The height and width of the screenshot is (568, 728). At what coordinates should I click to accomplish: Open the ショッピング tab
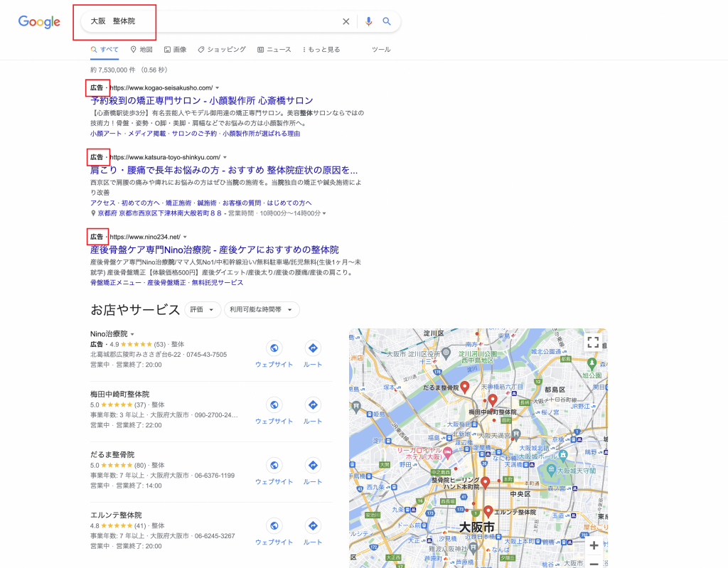tap(222, 49)
